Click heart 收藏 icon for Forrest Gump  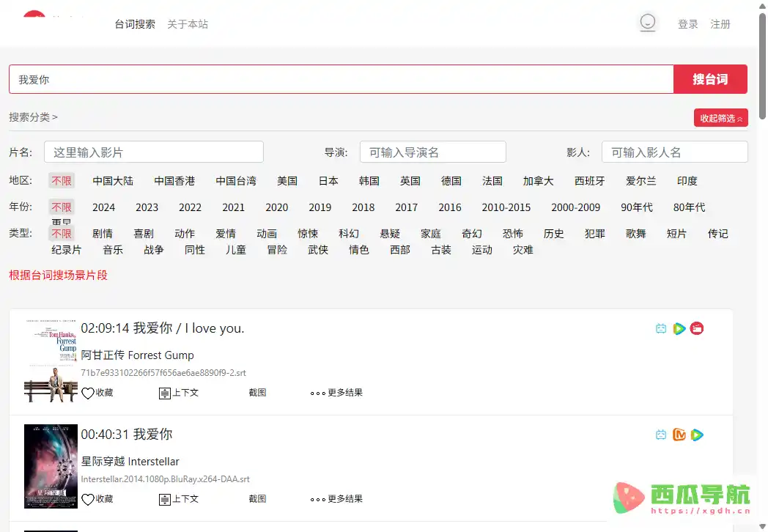click(x=97, y=393)
